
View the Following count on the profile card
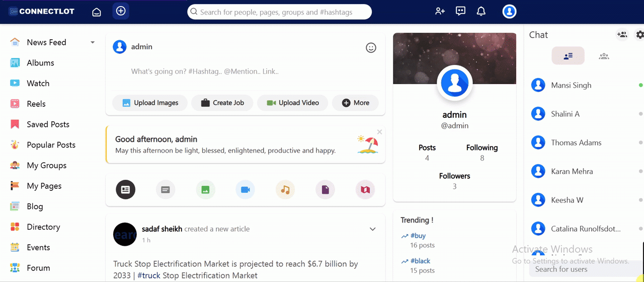click(482, 153)
